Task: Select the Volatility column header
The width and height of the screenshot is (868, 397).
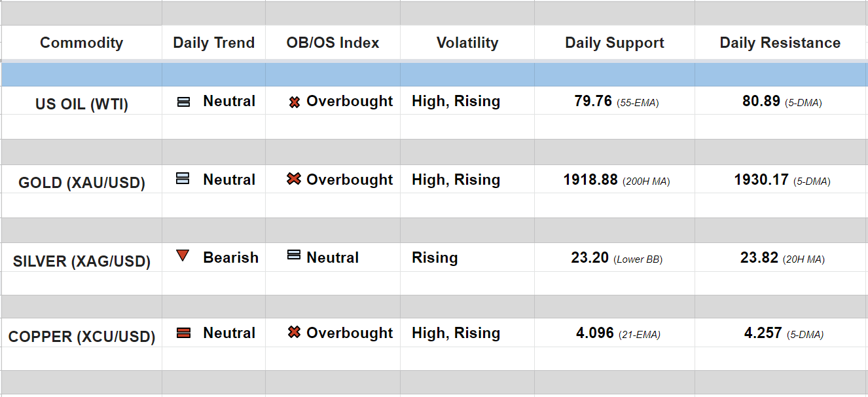Action: [467, 43]
